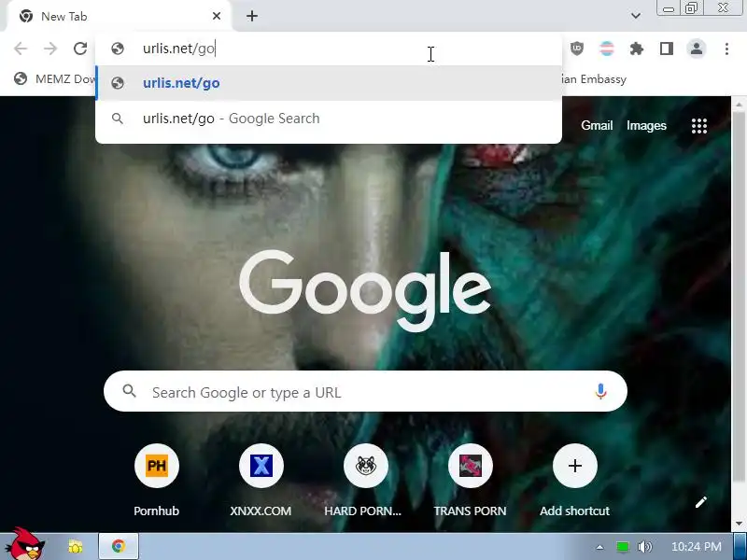The height and width of the screenshot is (560, 747).
Task: Open the Extensions puzzle piece menu
Action: pyautogui.click(x=637, y=49)
